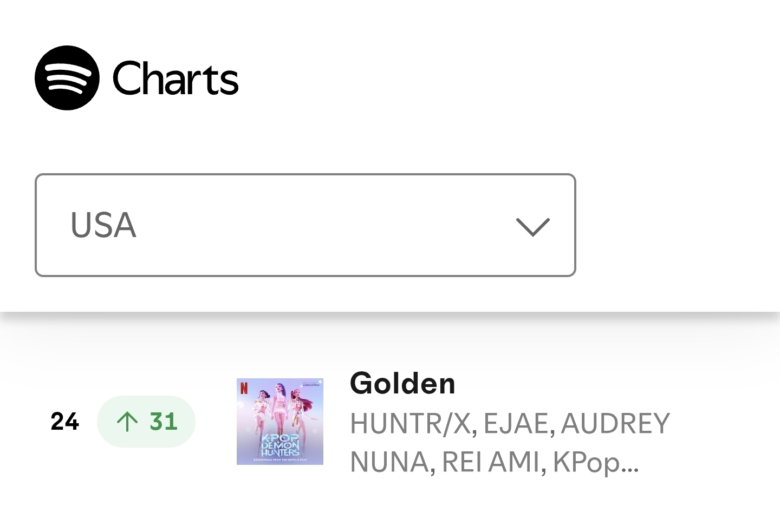Image resolution: width=780 pixels, height=532 pixels.
Task: Click the number 31 in green badge
Action: 163,422
